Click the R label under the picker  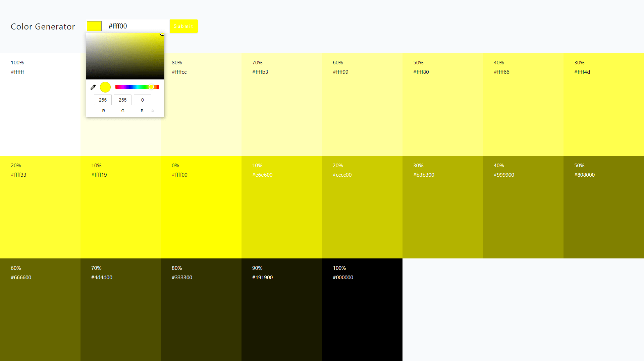pyautogui.click(x=104, y=111)
